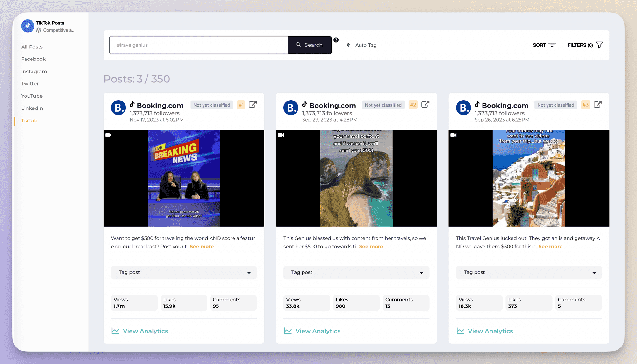This screenshot has width=637, height=364.
Task: Click the #1 rank badge
Action: tap(241, 105)
